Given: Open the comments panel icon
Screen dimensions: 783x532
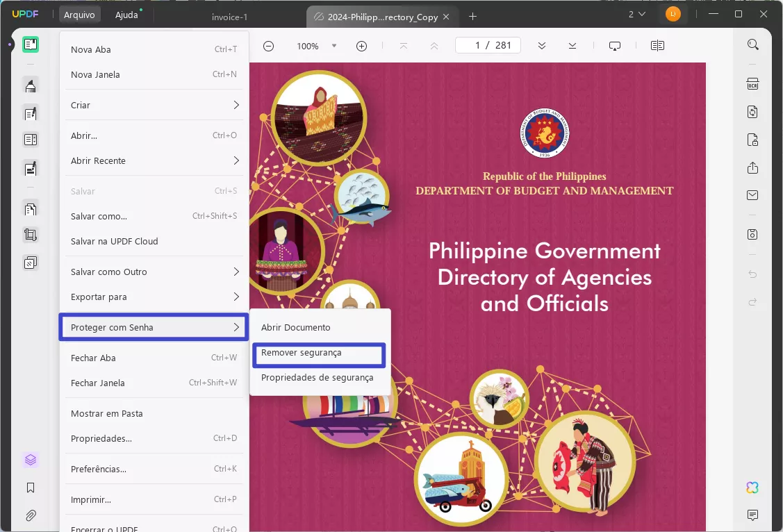Looking at the screenshot, I should point(752,515).
